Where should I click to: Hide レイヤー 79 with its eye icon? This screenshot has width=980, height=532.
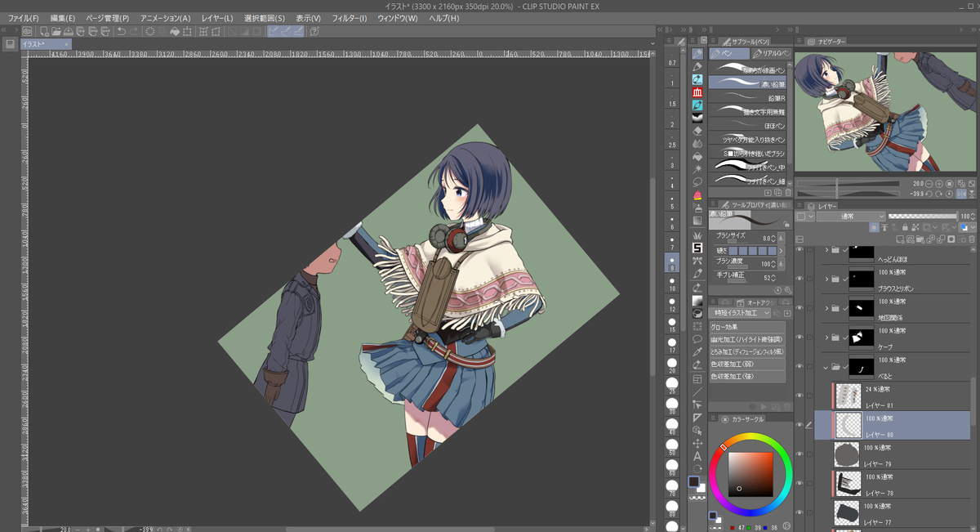(800, 454)
